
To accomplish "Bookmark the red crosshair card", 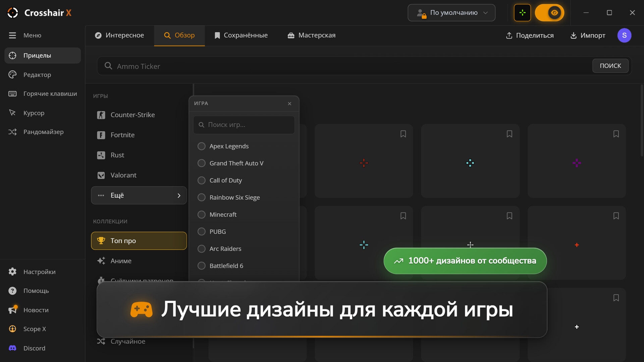I will [x=403, y=134].
